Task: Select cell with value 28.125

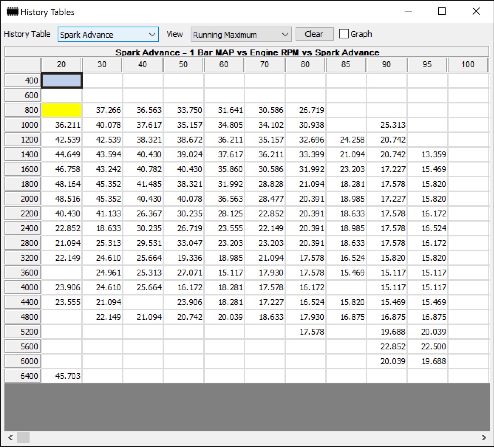Action: [224, 213]
